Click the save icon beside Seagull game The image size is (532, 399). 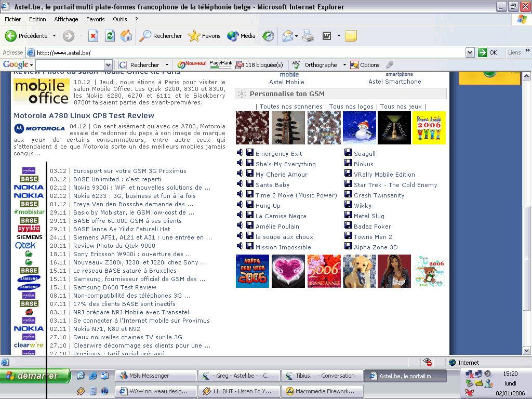348,153
